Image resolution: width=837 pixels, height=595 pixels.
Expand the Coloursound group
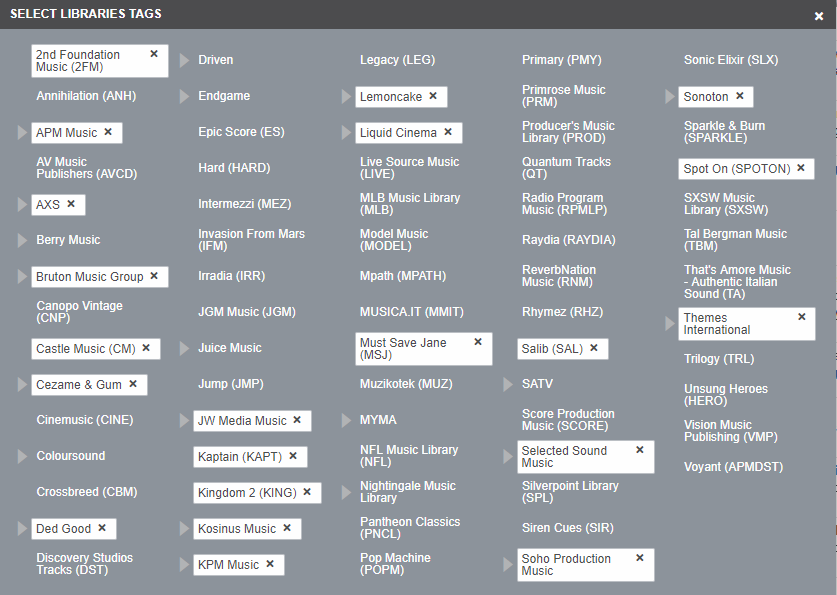point(22,456)
